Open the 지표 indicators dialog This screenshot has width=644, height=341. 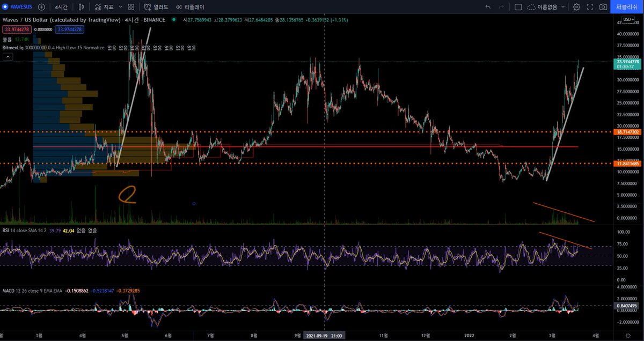(104, 8)
